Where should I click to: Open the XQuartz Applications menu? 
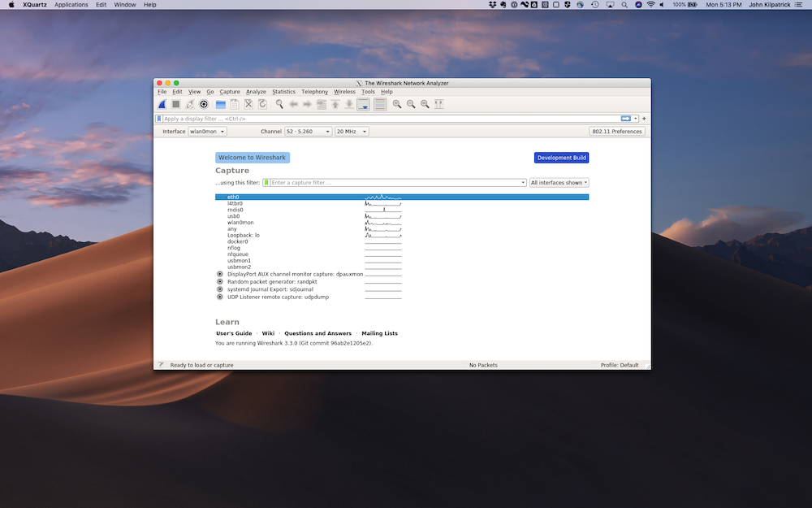click(71, 5)
